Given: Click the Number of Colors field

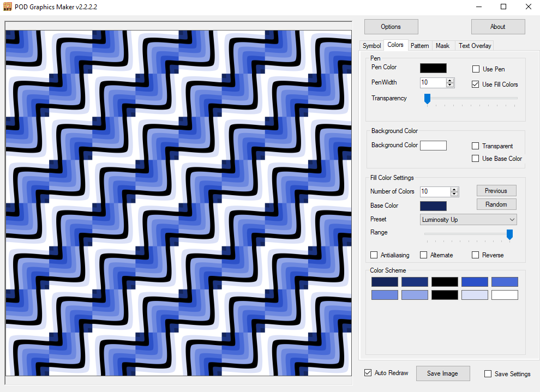Looking at the screenshot, I should pyautogui.click(x=435, y=192).
